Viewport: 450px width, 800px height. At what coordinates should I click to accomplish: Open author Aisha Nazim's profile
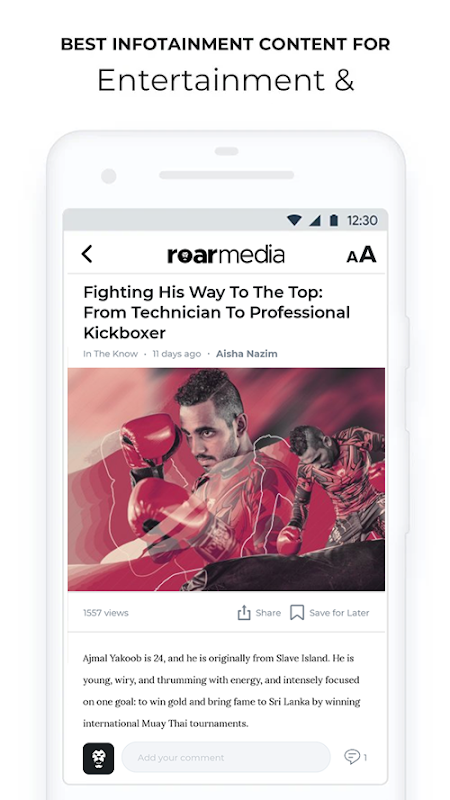pos(246,354)
